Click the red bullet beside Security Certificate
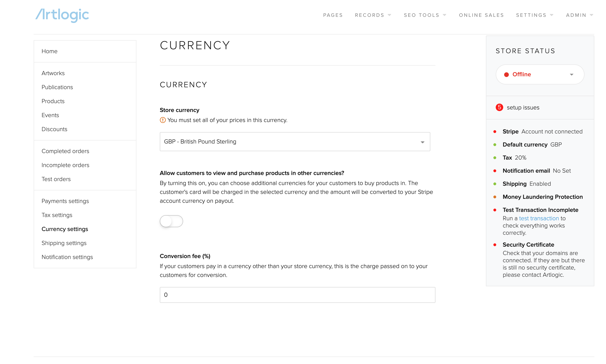Image resolution: width=606 pixels, height=364 pixels. tap(495, 245)
